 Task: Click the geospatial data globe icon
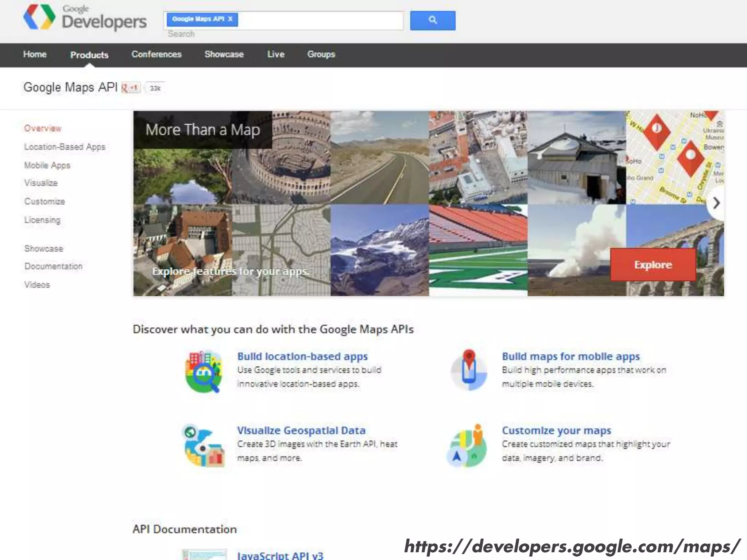pyautogui.click(x=204, y=446)
